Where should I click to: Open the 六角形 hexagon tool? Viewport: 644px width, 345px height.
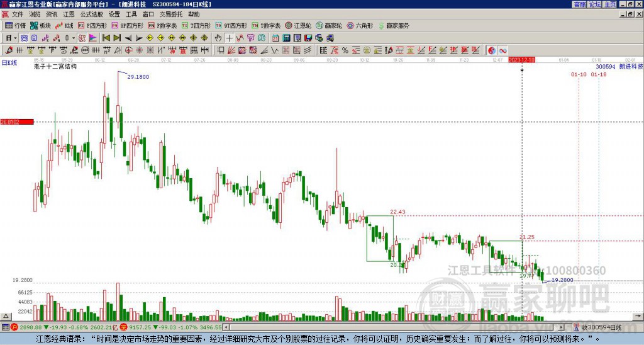click(360, 25)
